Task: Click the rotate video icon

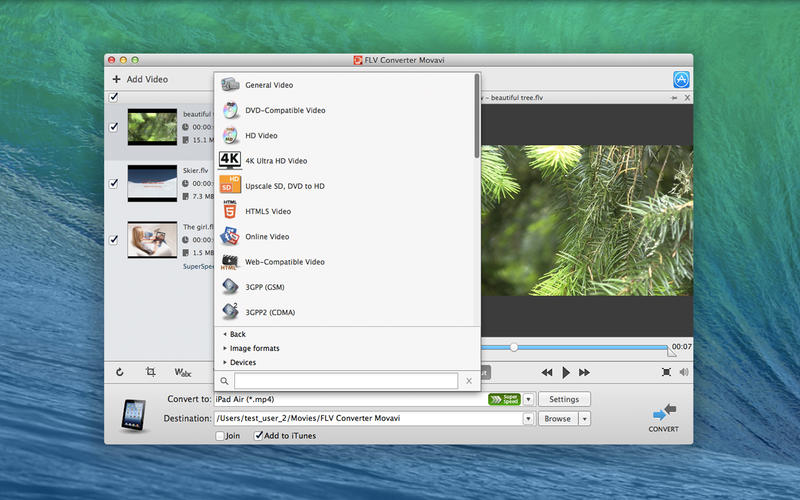Action: (120, 372)
